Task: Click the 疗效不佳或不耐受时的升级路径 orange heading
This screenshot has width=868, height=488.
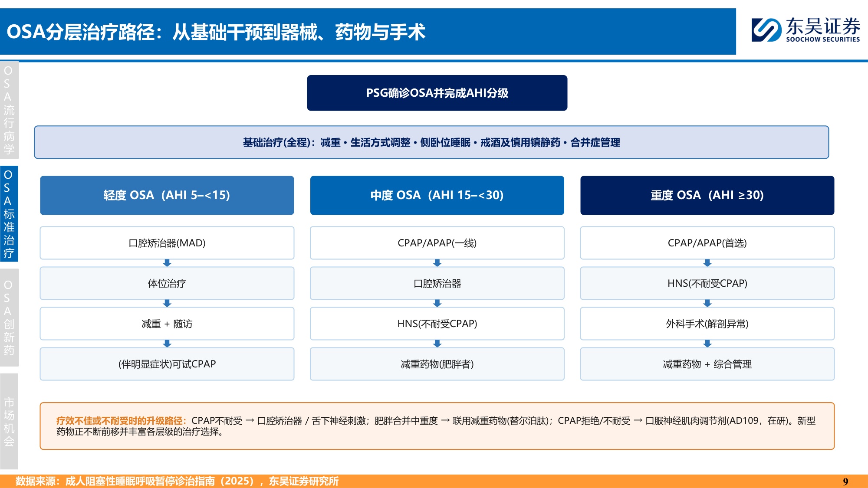Action: pos(121,421)
